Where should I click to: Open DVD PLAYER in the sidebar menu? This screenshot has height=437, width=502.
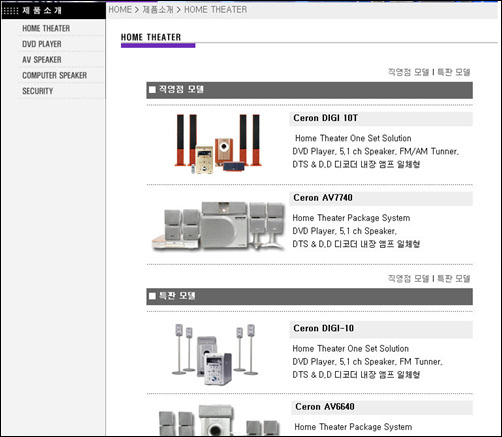coord(42,44)
